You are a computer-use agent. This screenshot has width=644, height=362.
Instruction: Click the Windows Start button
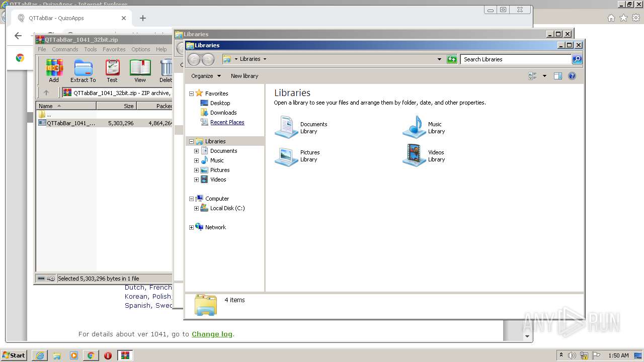[x=14, y=355]
